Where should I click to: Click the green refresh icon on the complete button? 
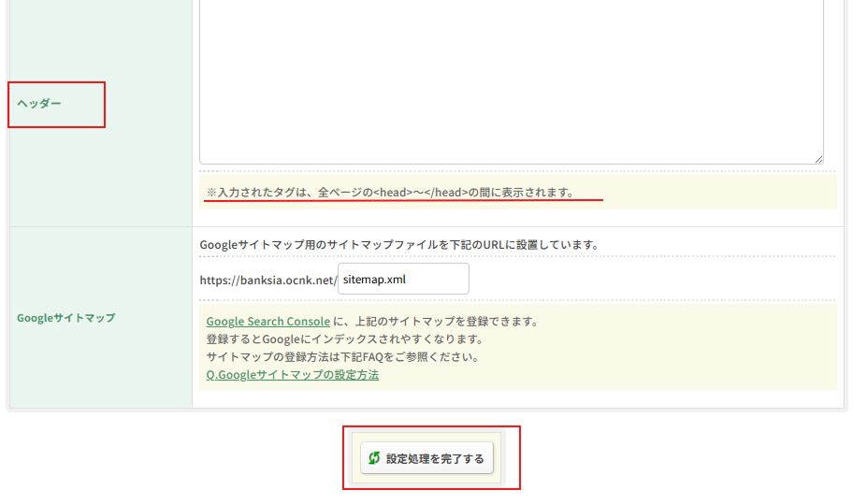pos(374,458)
